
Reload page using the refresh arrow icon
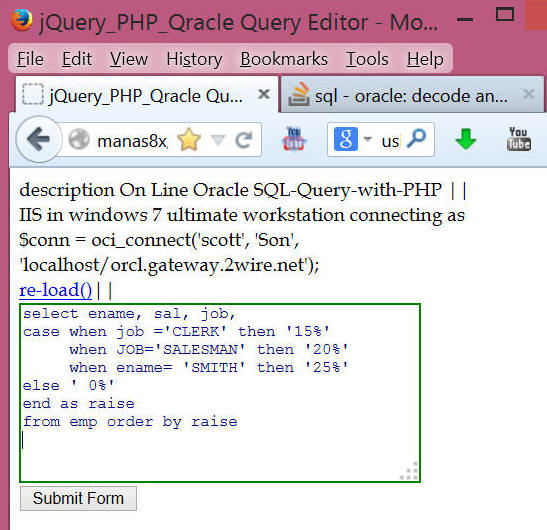(243, 140)
